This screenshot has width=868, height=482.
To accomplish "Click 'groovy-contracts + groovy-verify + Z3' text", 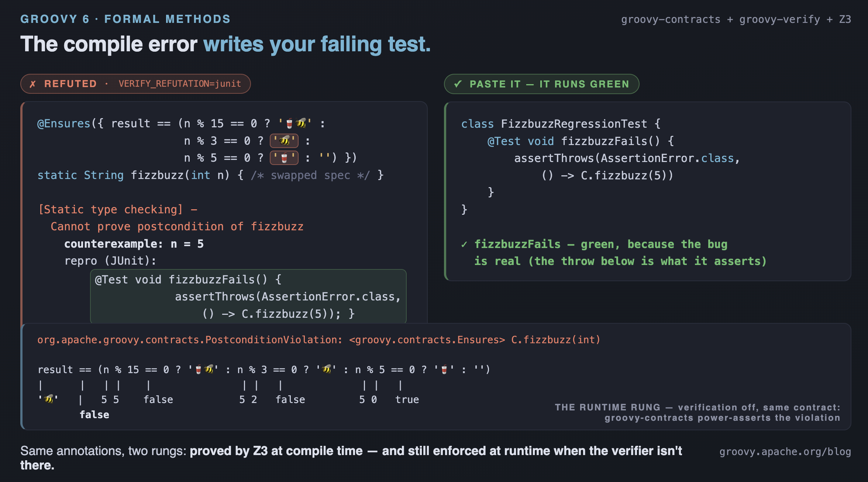I will [x=736, y=19].
